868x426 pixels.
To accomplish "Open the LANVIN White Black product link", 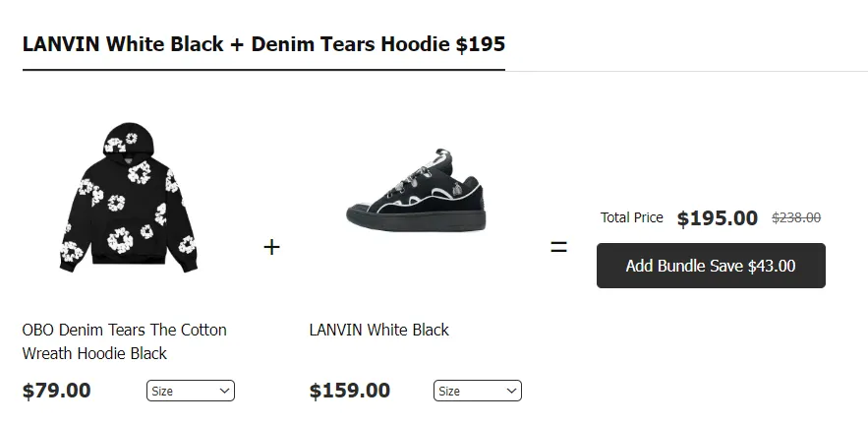I will [x=378, y=330].
